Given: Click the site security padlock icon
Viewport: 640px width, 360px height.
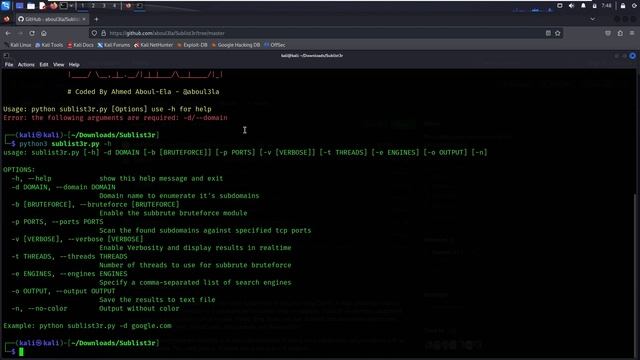Looking at the screenshot, I should click(103, 33).
